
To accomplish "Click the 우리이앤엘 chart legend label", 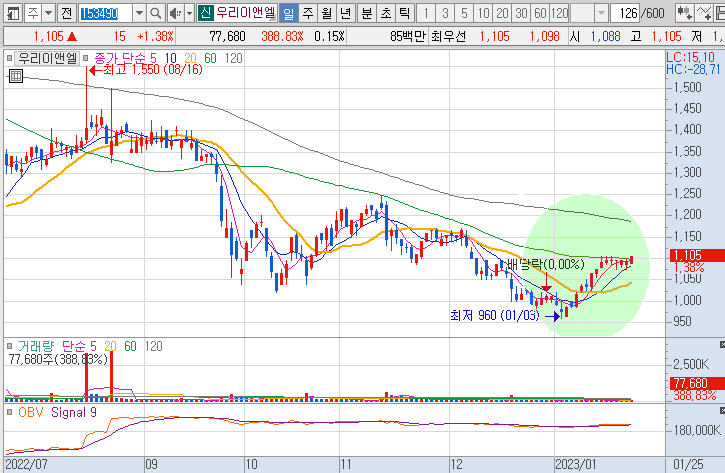I will 47,58.
